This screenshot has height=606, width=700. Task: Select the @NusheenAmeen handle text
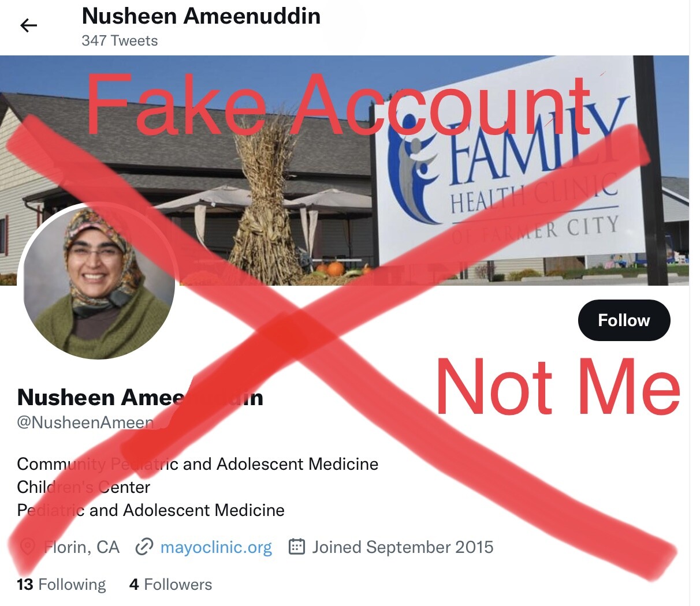(85, 422)
